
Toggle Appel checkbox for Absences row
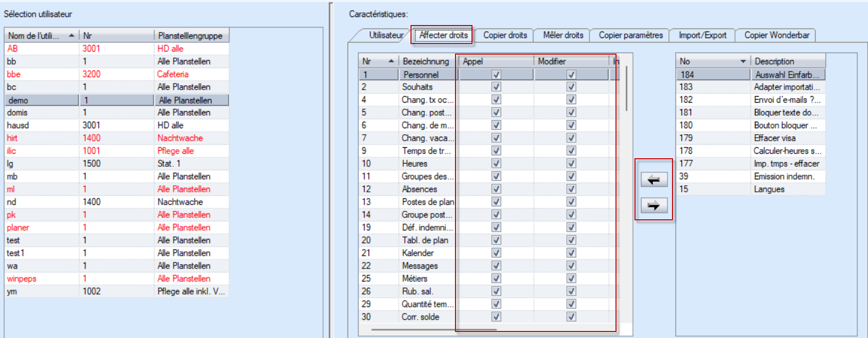tap(496, 189)
